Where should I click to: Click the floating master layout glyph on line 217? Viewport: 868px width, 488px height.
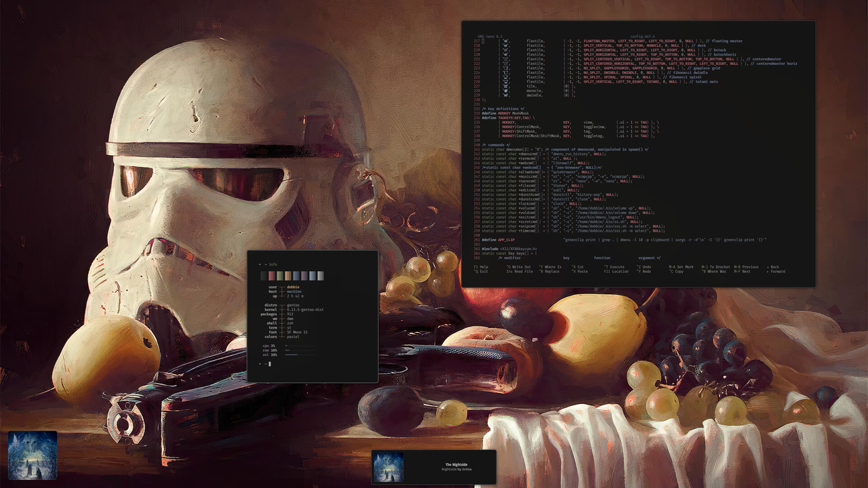pos(506,41)
